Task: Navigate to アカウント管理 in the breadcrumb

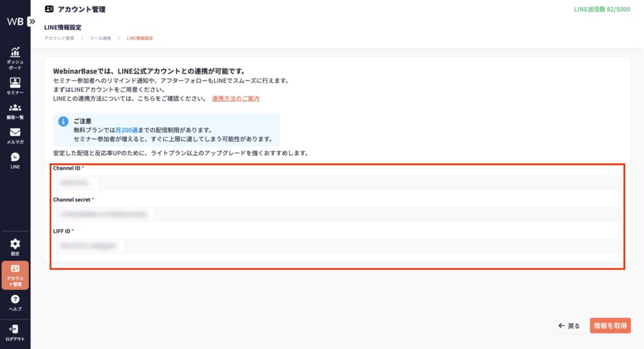Action: 59,38
